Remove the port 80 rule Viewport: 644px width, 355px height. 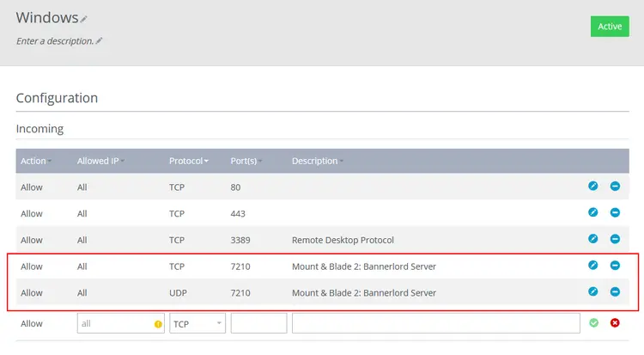615,186
